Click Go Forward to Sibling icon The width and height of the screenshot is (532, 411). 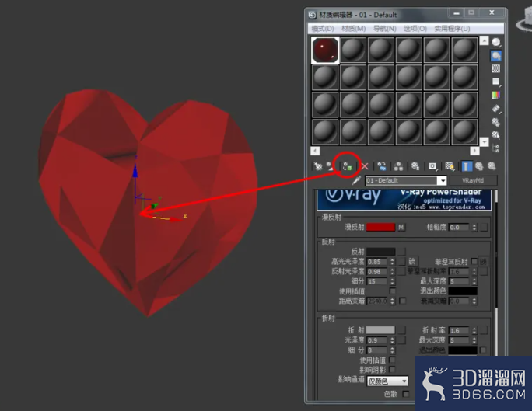point(492,166)
